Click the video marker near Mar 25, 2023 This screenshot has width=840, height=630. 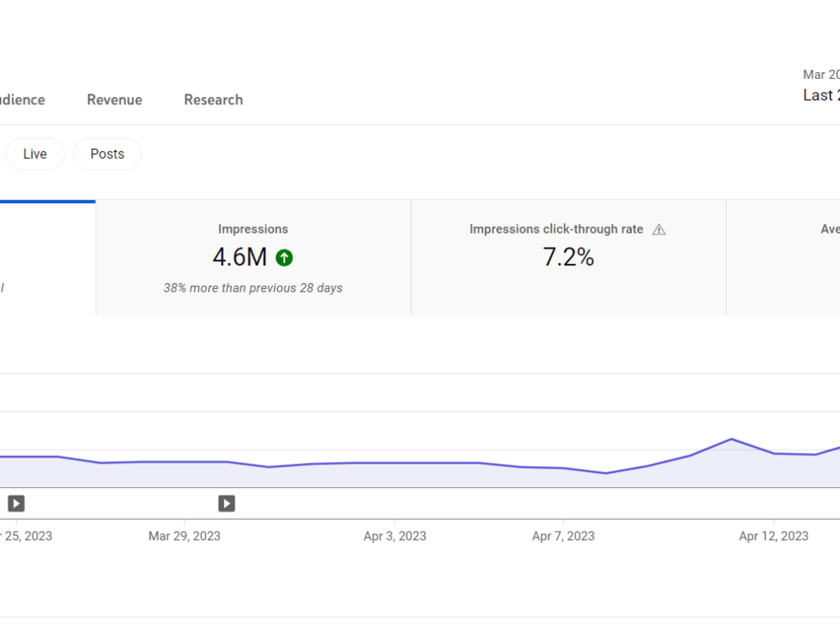click(x=16, y=503)
